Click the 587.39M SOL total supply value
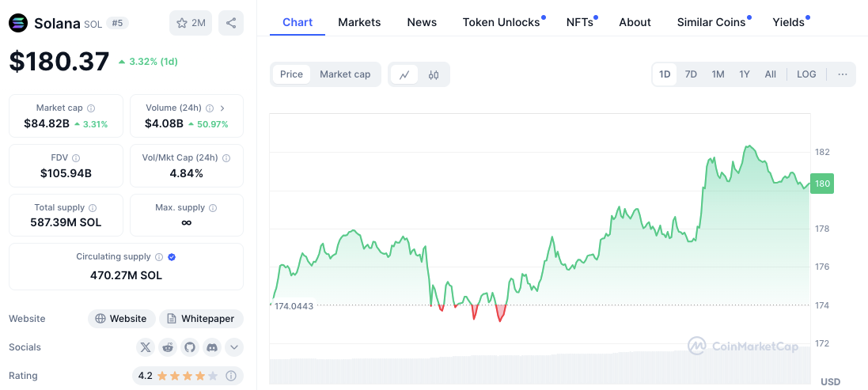This screenshot has height=390, width=868. point(66,223)
